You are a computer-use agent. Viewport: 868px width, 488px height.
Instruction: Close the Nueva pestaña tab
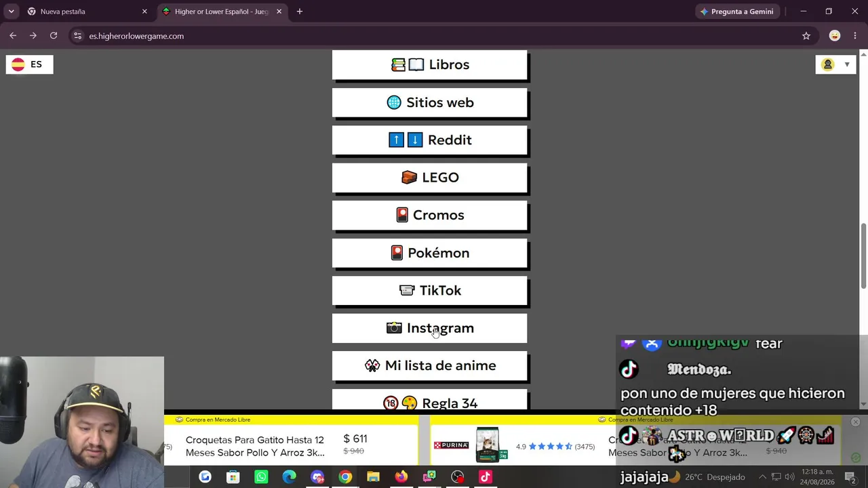tap(144, 12)
